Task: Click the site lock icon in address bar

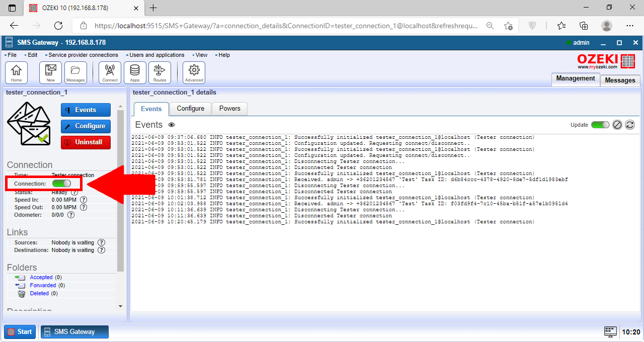Action: point(84,26)
